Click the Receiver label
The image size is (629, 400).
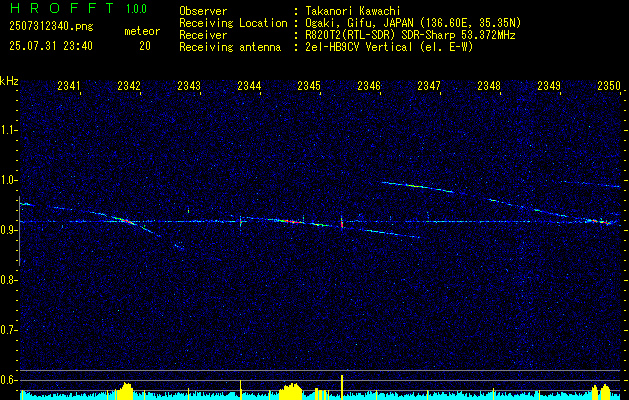pyautogui.click(x=203, y=35)
